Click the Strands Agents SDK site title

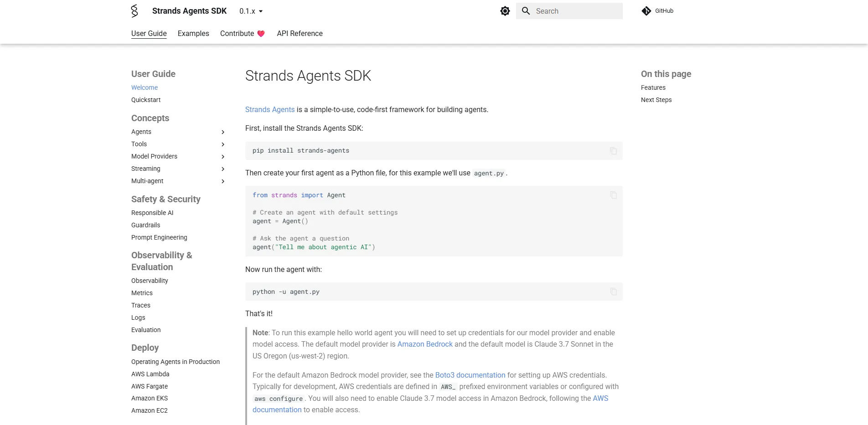pyautogui.click(x=189, y=11)
